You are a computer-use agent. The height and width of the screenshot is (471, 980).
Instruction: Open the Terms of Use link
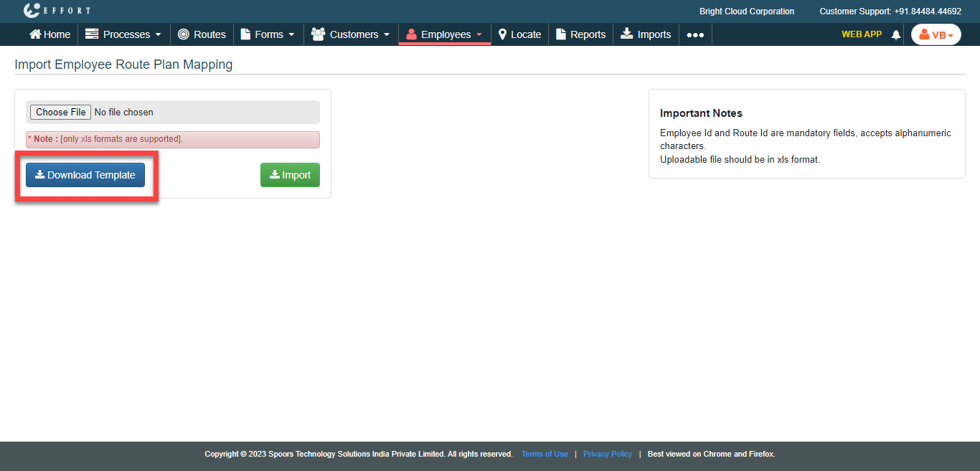545,454
